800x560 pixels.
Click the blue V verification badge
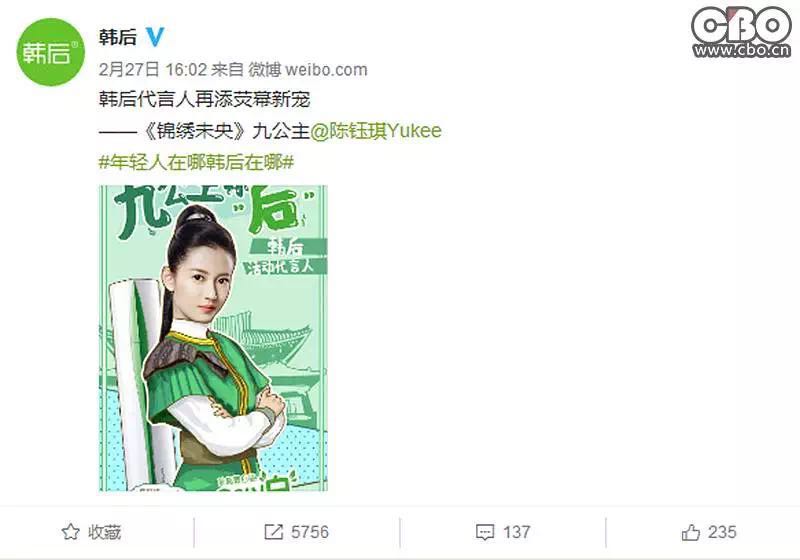click(x=155, y=37)
